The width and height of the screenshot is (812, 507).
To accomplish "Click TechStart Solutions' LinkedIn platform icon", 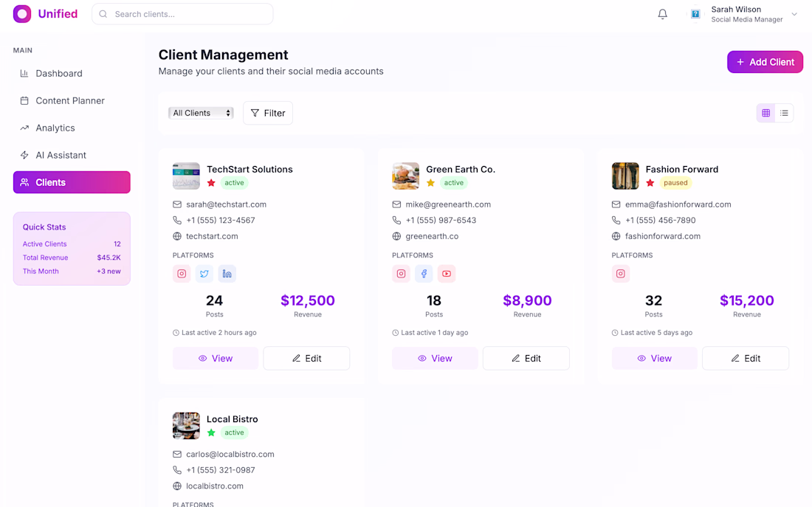I will click(x=227, y=274).
